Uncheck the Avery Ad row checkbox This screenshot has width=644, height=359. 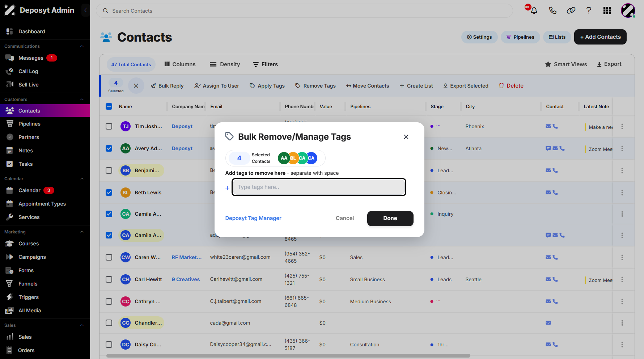(x=109, y=148)
